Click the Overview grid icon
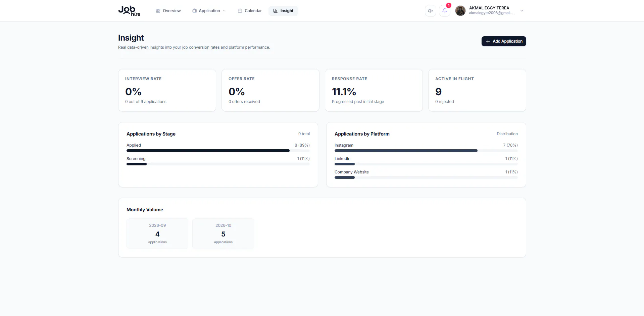644x316 pixels. click(158, 11)
